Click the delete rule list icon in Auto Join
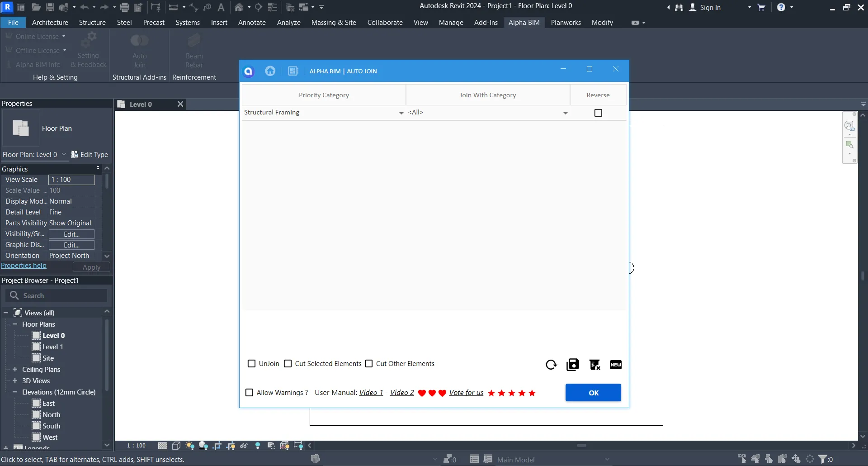The width and height of the screenshot is (868, 466). point(595,365)
